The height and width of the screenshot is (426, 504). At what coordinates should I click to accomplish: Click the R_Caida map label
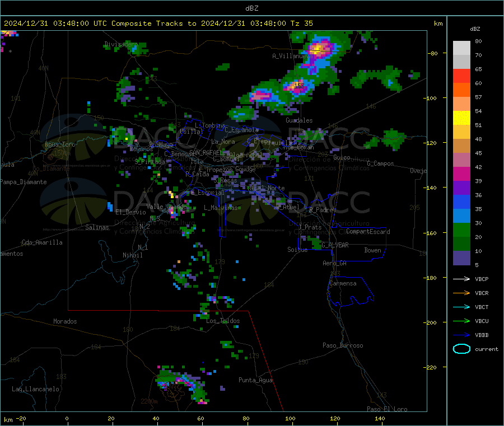click(197, 174)
